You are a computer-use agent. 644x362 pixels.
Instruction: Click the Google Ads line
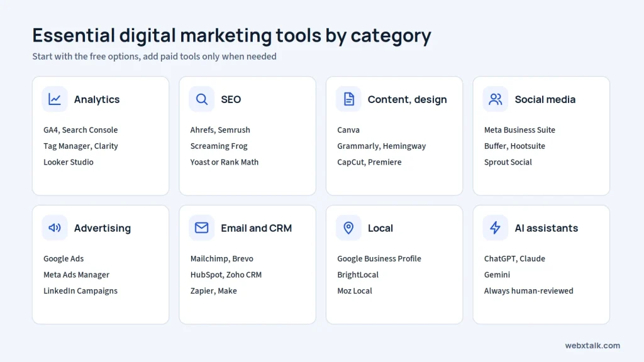64,258
